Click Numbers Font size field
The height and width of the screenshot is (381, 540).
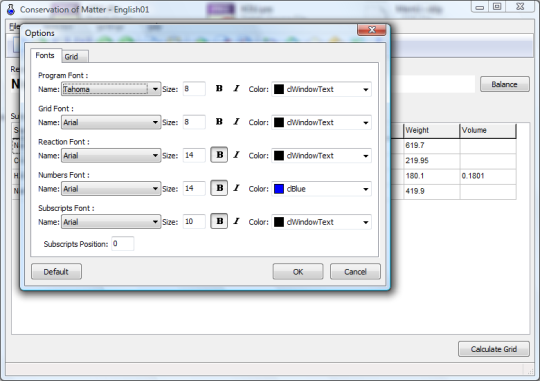click(x=194, y=188)
